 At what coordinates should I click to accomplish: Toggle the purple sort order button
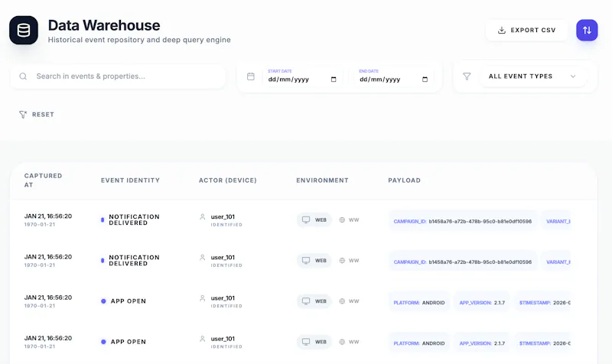click(x=587, y=30)
